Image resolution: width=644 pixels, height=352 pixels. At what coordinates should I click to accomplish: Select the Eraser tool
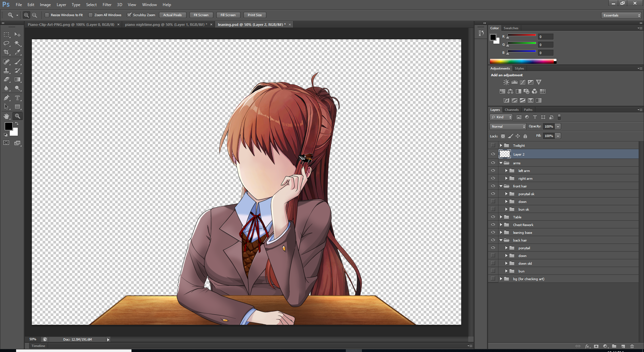click(6, 80)
